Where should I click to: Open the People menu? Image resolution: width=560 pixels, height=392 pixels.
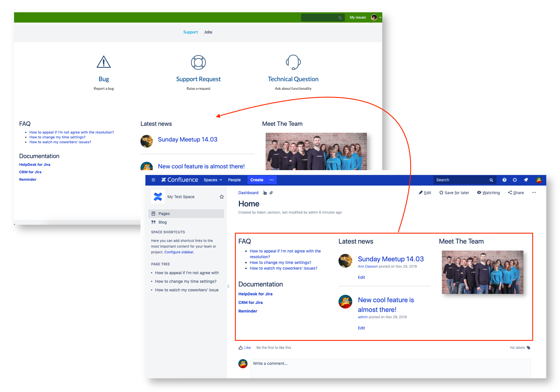point(234,180)
